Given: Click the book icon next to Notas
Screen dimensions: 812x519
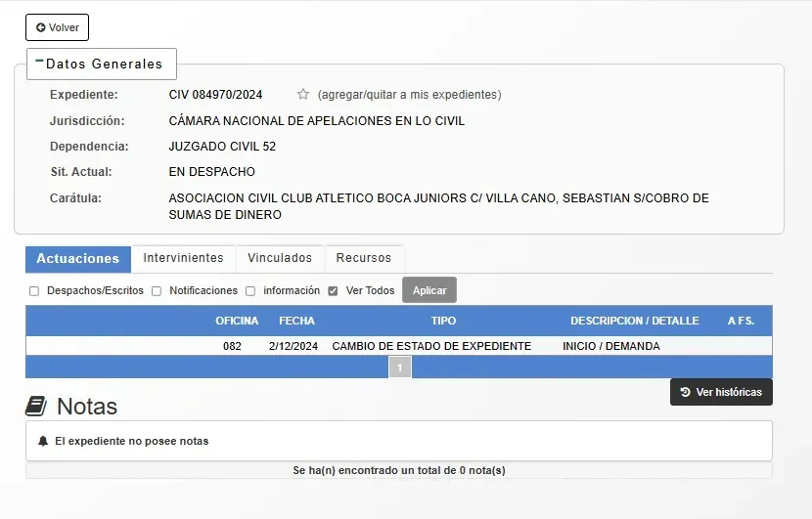Looking at the screenshot, I should click(x=36, y=406).
